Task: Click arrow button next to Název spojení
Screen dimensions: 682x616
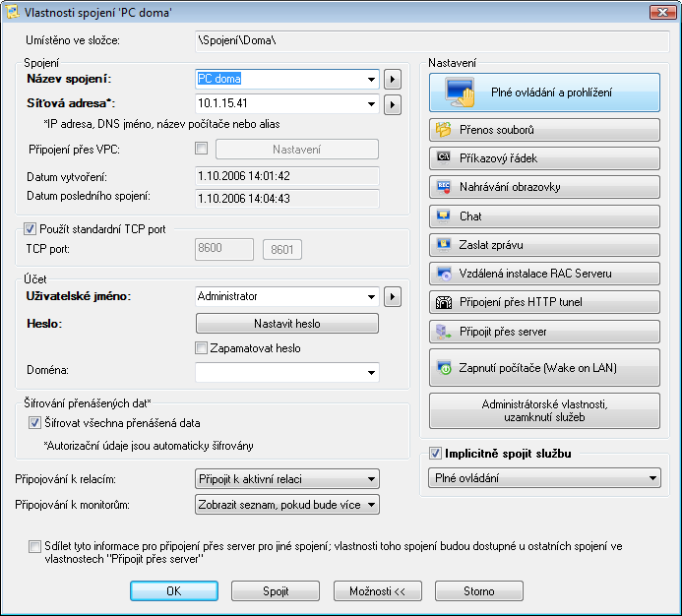Action: pyautogui.click(x=393, y=79)
